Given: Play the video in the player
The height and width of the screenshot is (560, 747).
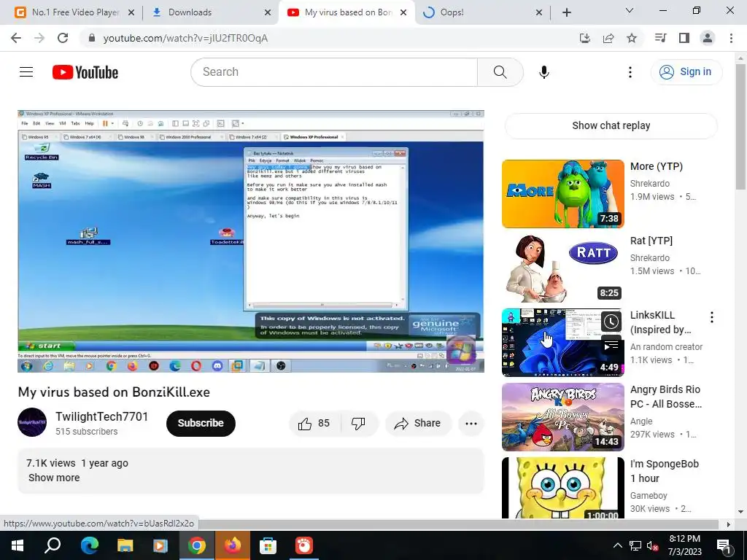Looking at the screenshot, I should coord(251,241).
